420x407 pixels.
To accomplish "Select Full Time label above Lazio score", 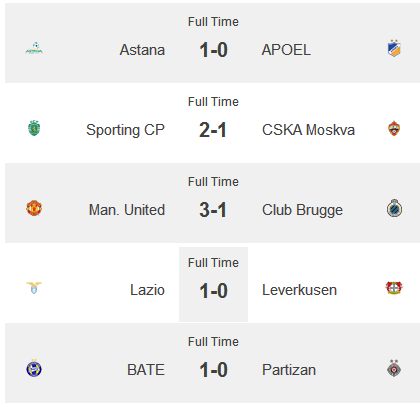I will click(213, 263).
